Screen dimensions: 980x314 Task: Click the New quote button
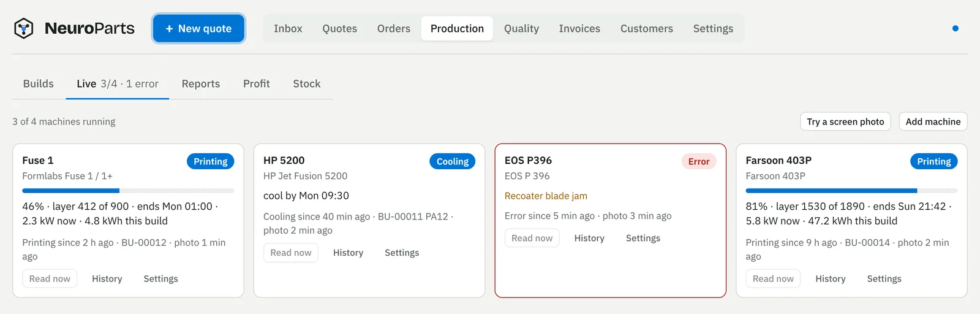[198, 28]
